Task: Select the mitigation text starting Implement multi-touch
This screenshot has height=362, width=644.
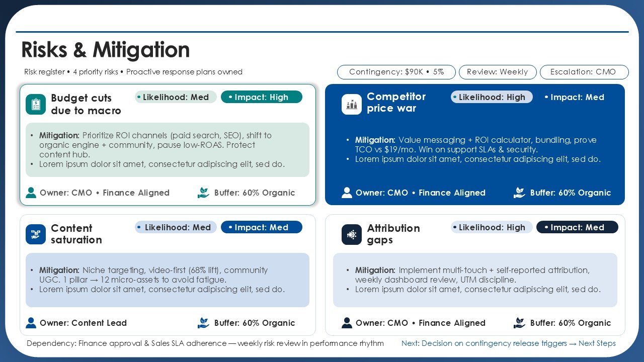Action: pos(472,275)
